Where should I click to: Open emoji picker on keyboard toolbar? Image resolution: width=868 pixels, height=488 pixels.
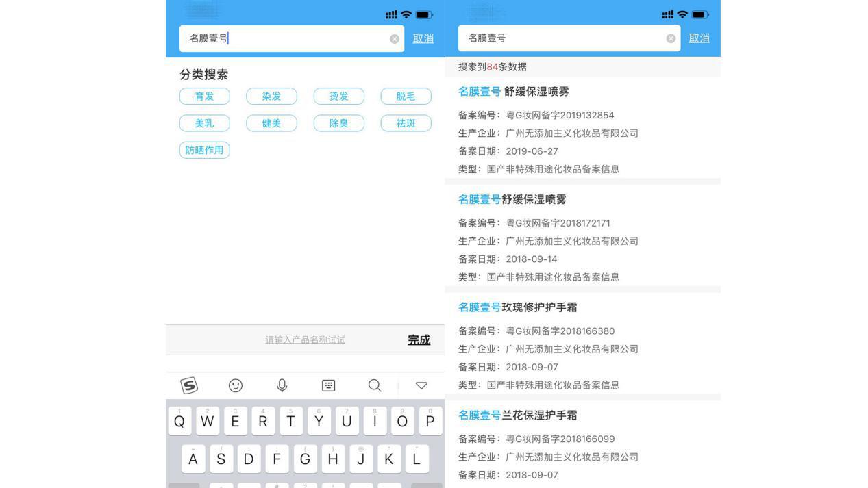point(236,385)
